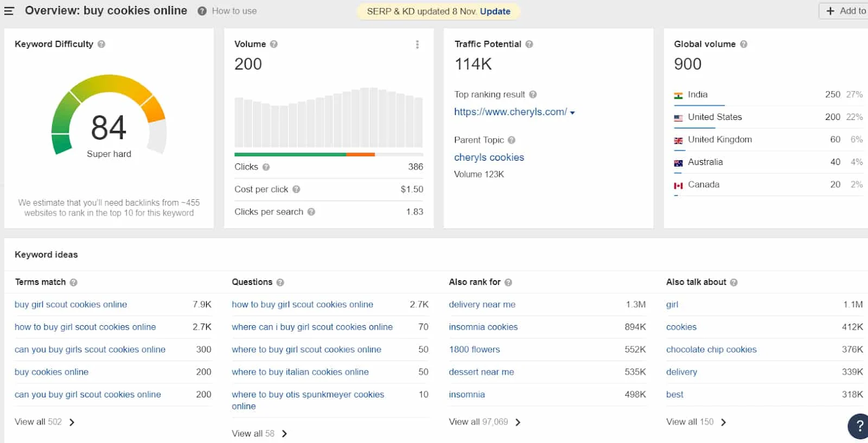
Task: Click arrow next to View all 502
Action: pyautogui.click(x=72, y=422)
